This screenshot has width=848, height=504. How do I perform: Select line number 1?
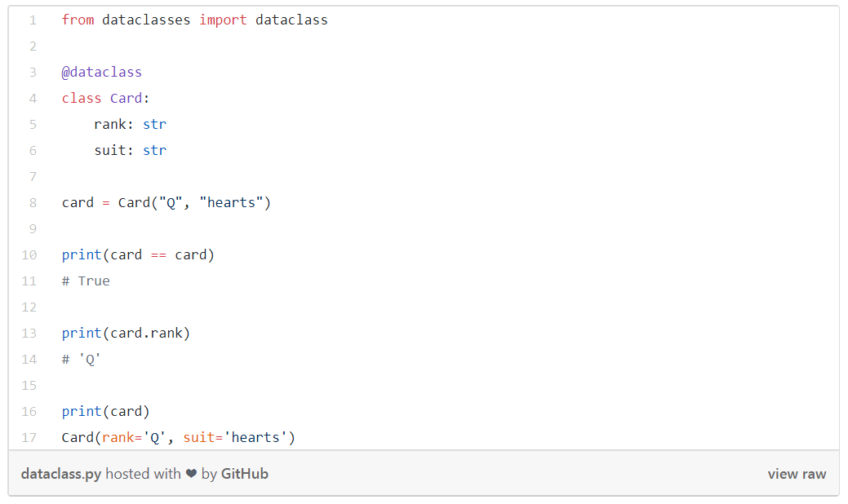(33, 20)
